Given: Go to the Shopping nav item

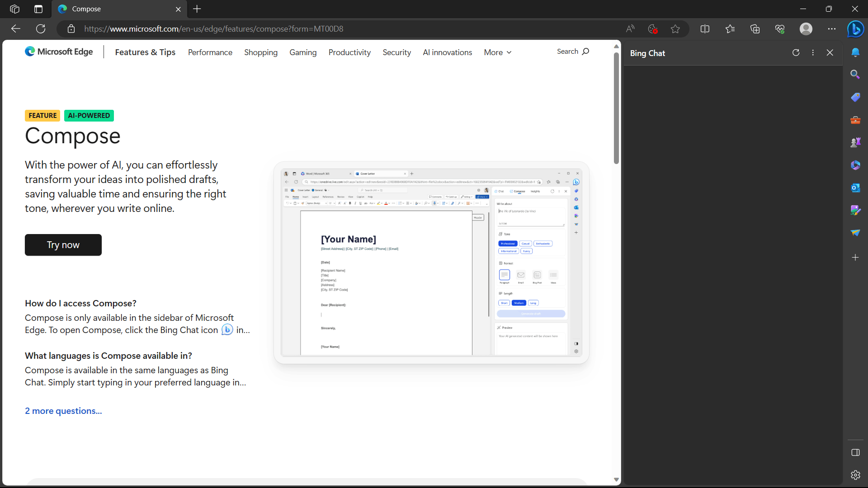Looking at the screenshot, I should pos(261,52).
